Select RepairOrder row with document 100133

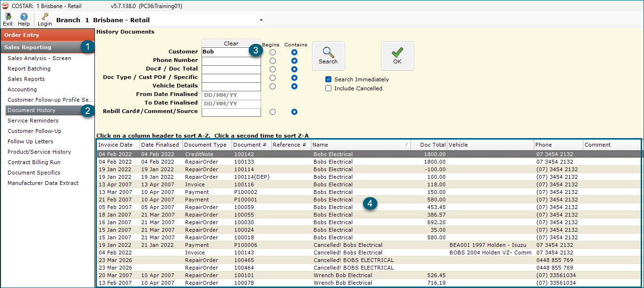[x=369, y=162]
